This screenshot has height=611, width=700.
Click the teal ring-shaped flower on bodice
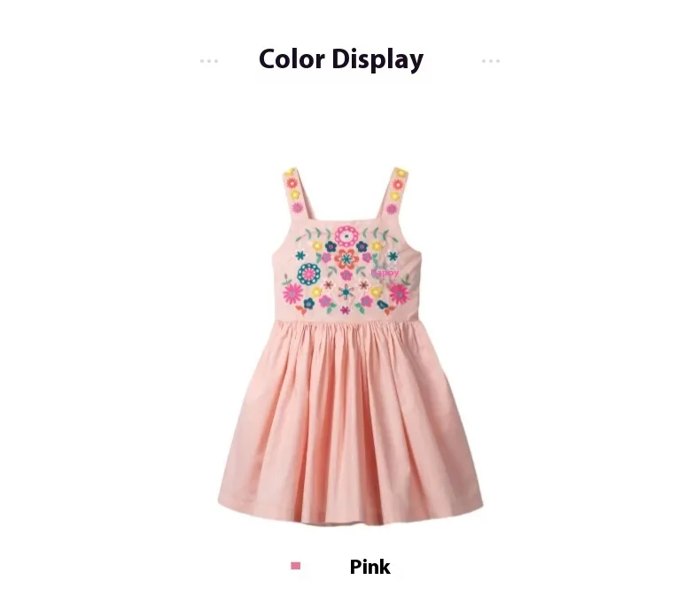[308, 275]
